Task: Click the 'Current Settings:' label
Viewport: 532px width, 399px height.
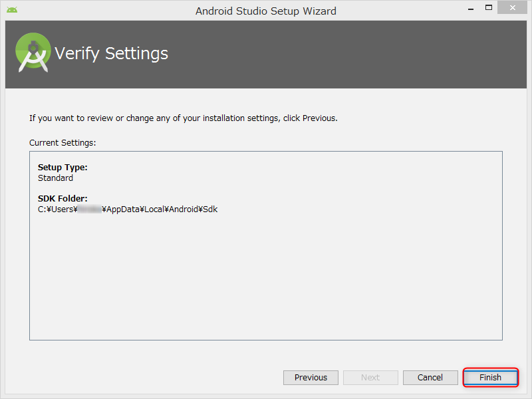Action: (63, 143)
